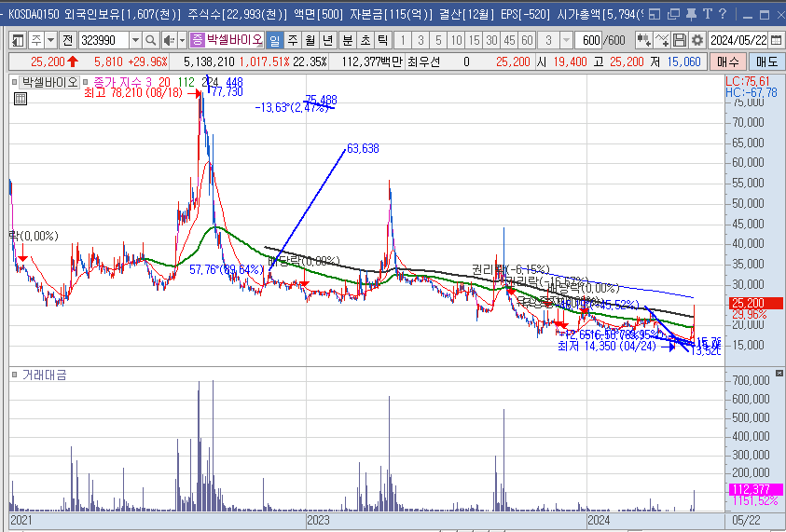Click the purple 증 badge icon
This screenshot has width=786, height=532.
coord(198,39)
